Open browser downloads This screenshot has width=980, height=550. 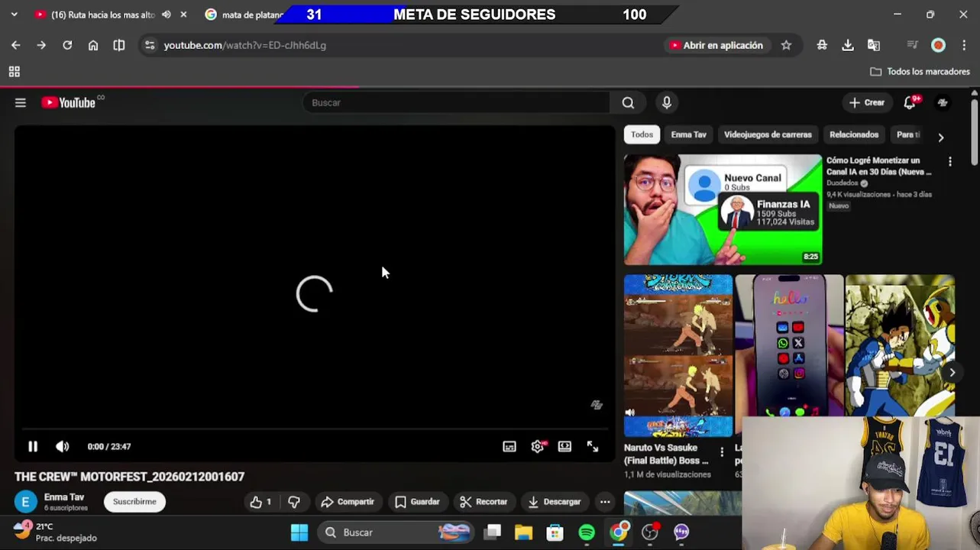[848, 45]
